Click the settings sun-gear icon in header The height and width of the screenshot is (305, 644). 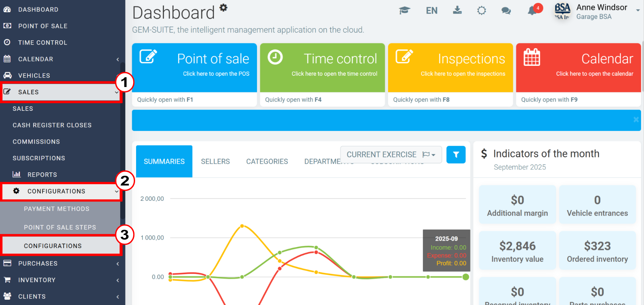click(x=481, y=11)
